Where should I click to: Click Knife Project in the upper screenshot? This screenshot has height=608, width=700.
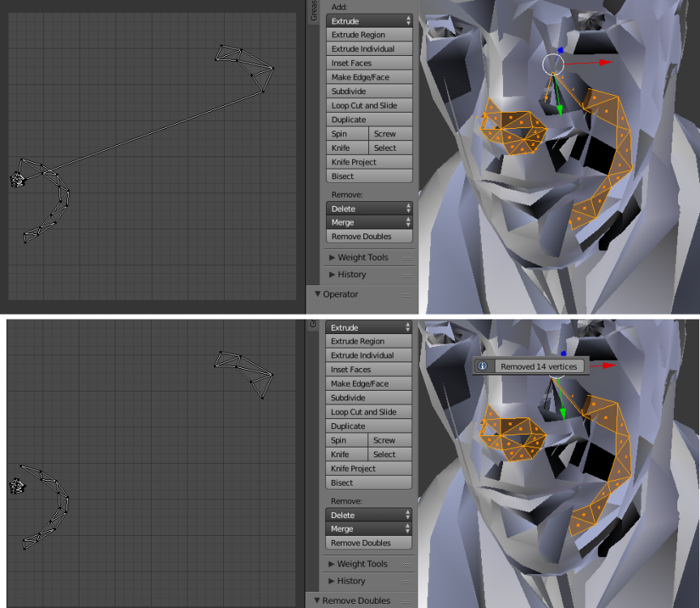(370, 162)
